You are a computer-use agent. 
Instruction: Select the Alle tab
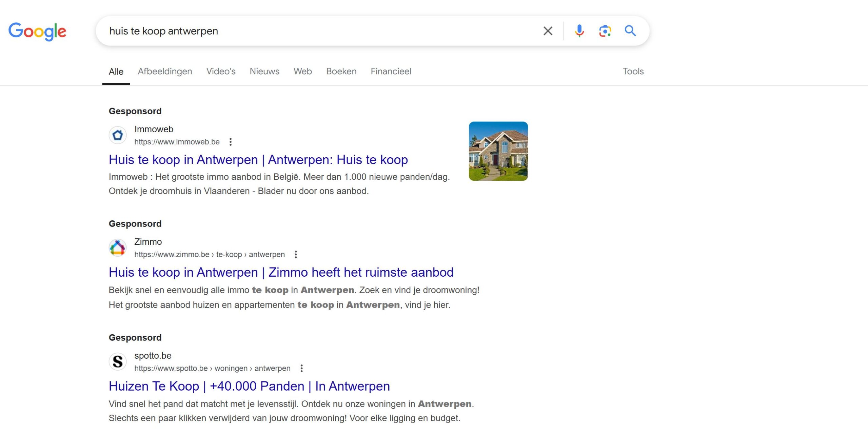116,72
